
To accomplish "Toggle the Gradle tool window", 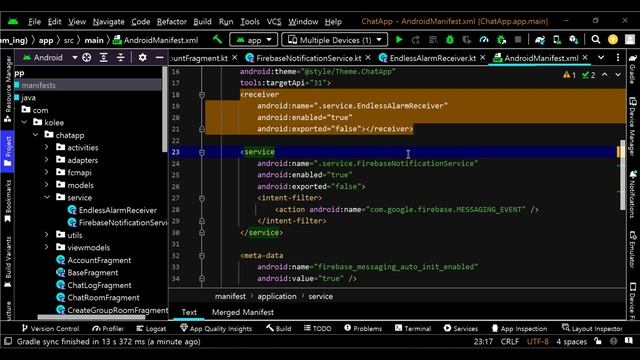I will 633,69.
